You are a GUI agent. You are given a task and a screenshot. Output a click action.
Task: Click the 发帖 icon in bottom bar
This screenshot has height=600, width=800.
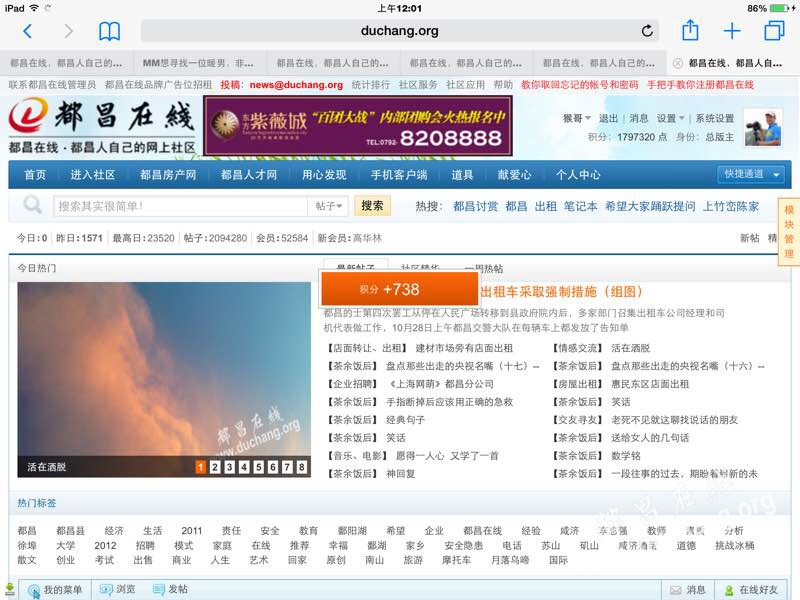[159, 590]
